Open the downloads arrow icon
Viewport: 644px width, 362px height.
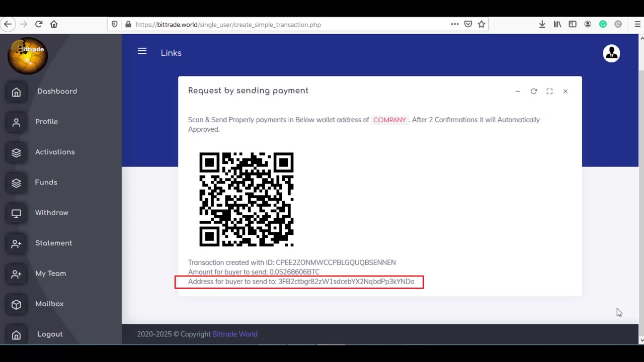point(542,24)
